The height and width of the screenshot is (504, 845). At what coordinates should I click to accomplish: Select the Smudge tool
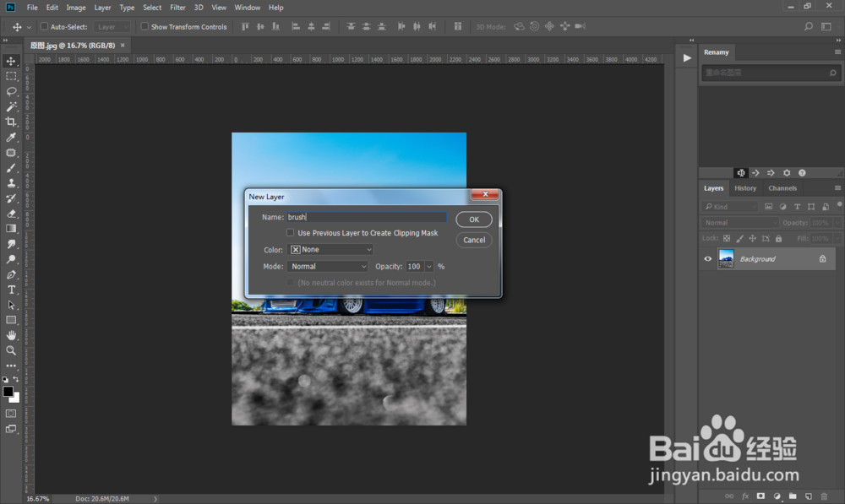11,244
